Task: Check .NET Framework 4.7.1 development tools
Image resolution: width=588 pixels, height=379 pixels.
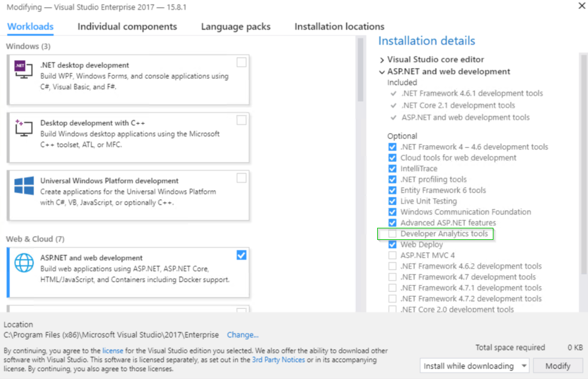Action: click(x=392, y=288)
